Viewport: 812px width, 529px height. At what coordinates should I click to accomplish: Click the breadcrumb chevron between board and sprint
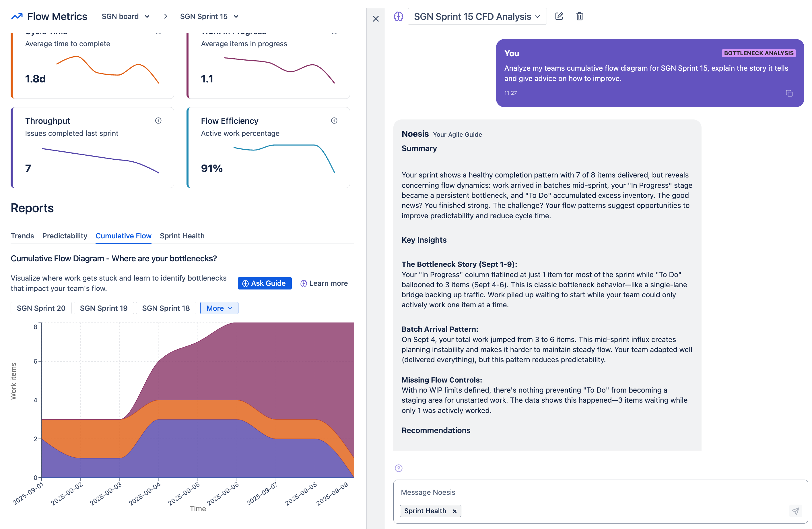[x=166, y=16]
